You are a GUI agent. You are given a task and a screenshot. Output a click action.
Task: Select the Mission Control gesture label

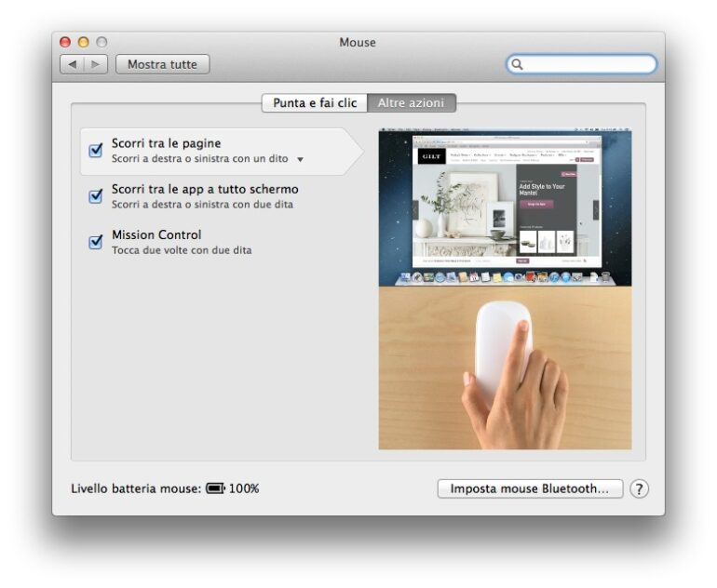156,234
